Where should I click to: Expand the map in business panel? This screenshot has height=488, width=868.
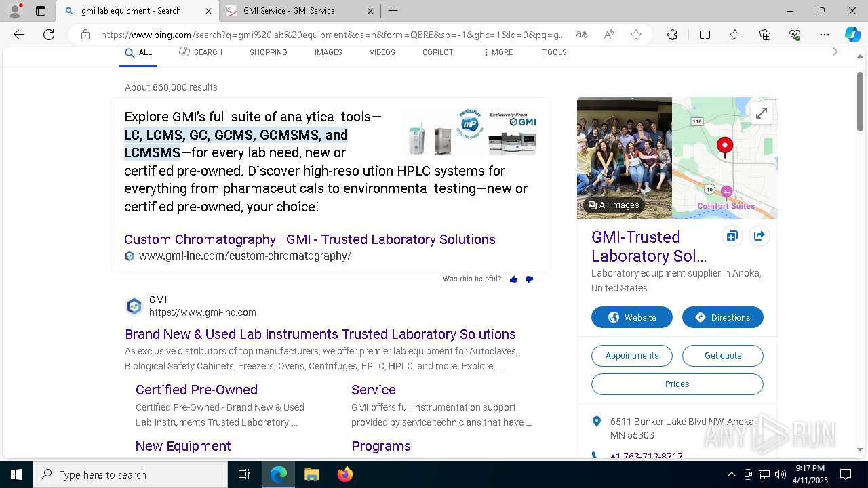(x=762, y=113)
